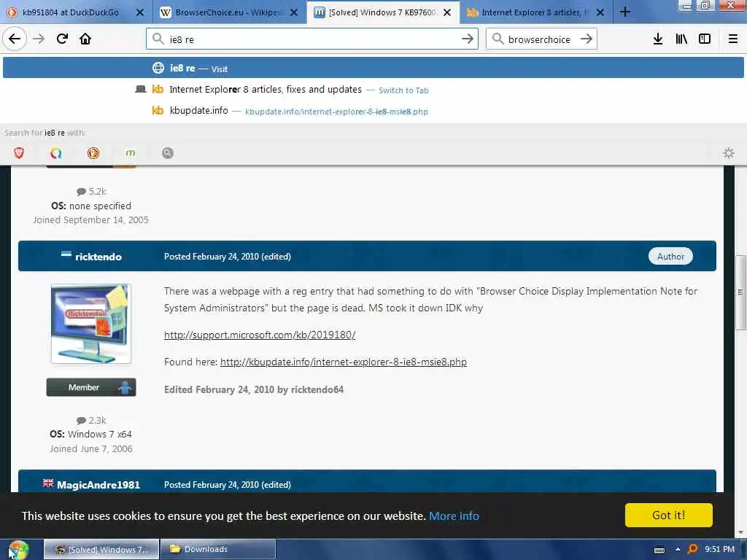
Task: Open kbupdate.info internet-explorer-8 link in post
Action: [x=344, y=362]
